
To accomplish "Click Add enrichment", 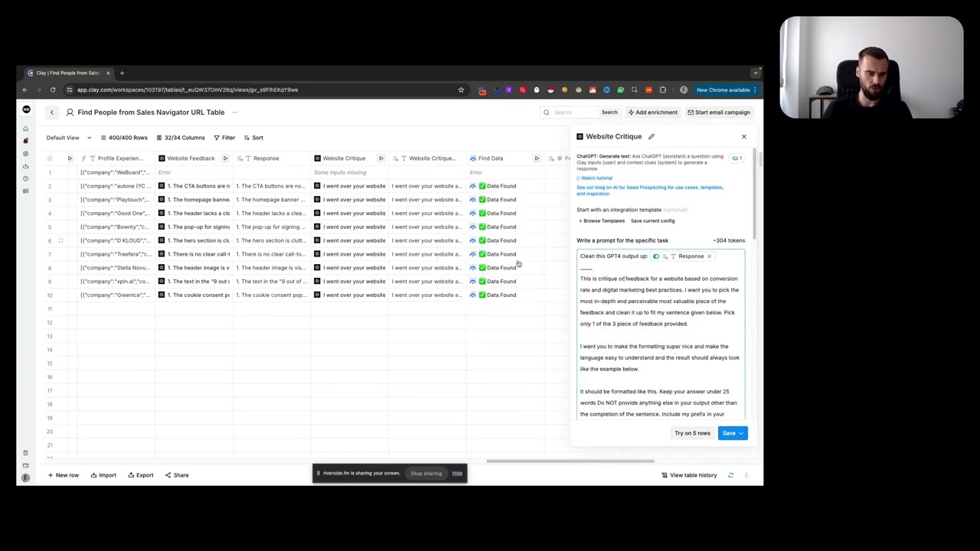I will coord(652,112).
